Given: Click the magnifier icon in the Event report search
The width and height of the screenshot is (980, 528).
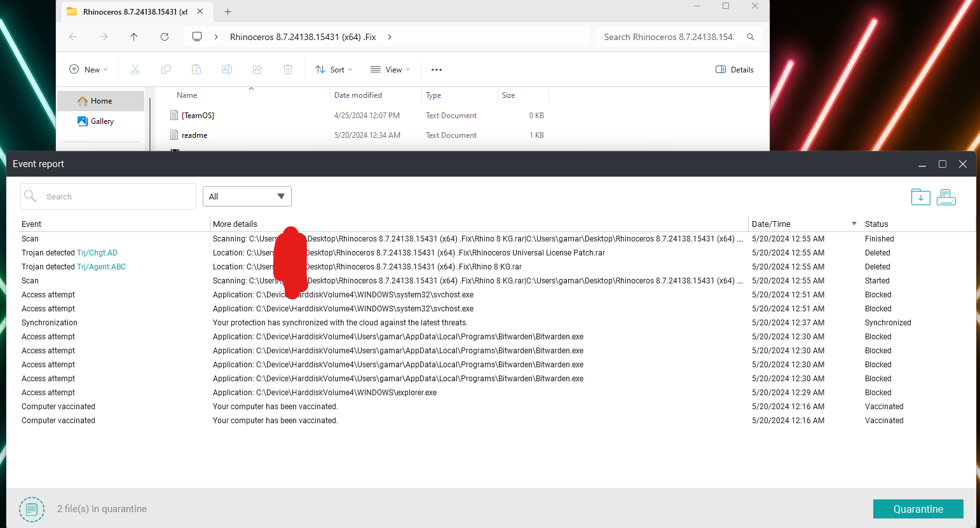Looking at the screenshot, I should tap(31, 196).
